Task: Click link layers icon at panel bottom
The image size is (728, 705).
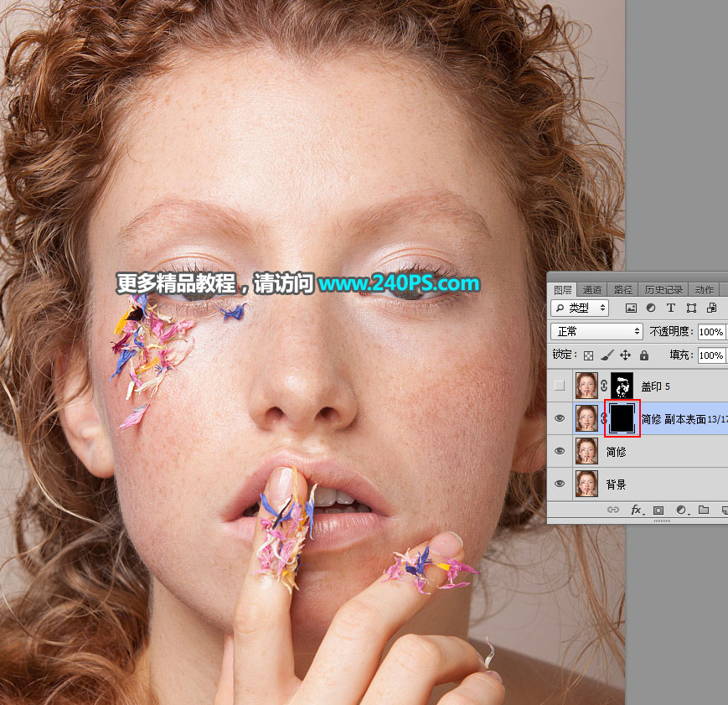Action: [x=613, y=510]
